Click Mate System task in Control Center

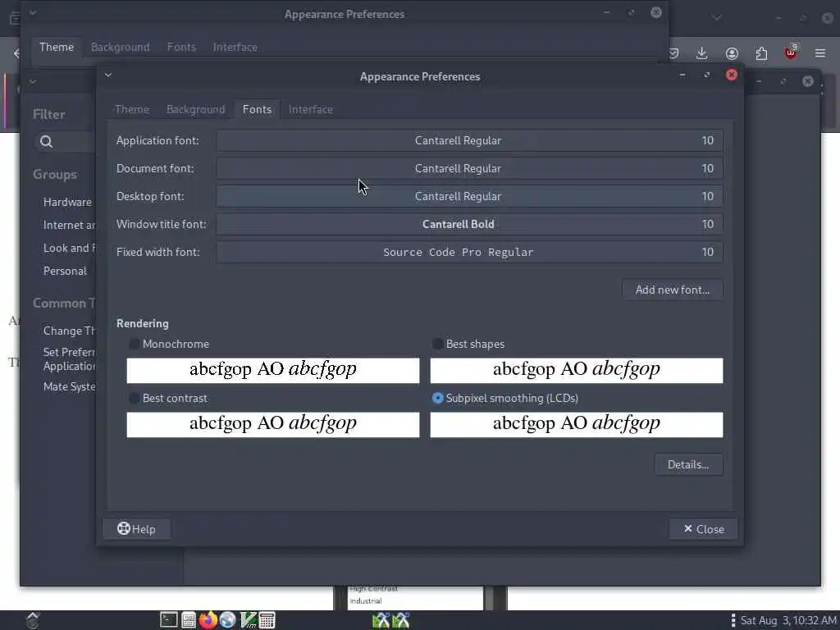coord(69,386)
